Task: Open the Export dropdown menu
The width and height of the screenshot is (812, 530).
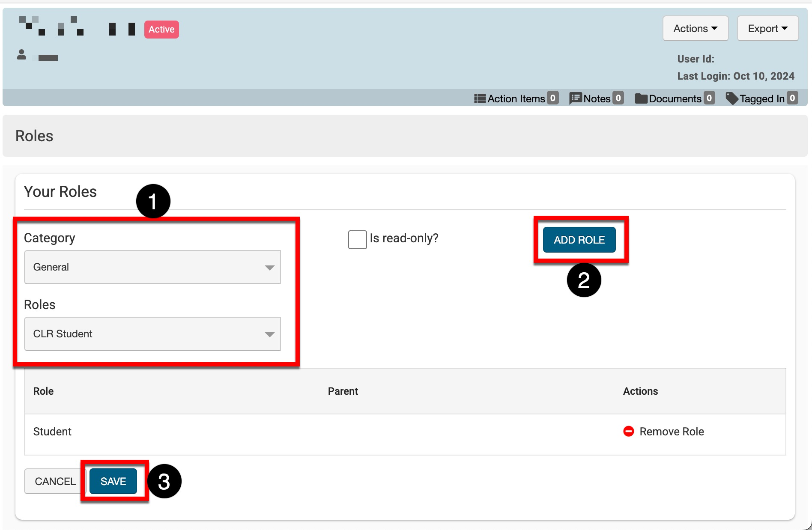Action: pyautogui.click(x=767, y=29)
